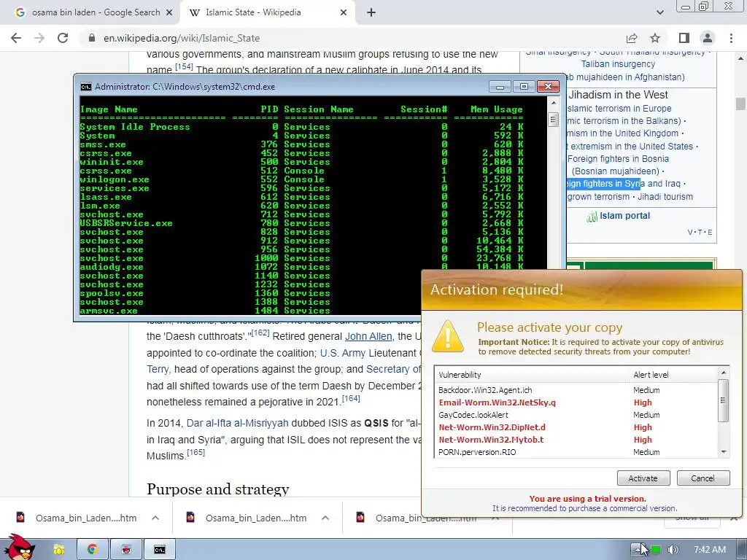Select the Email-Worm.Win32.NetSky.q row

(x=576, y=402)
